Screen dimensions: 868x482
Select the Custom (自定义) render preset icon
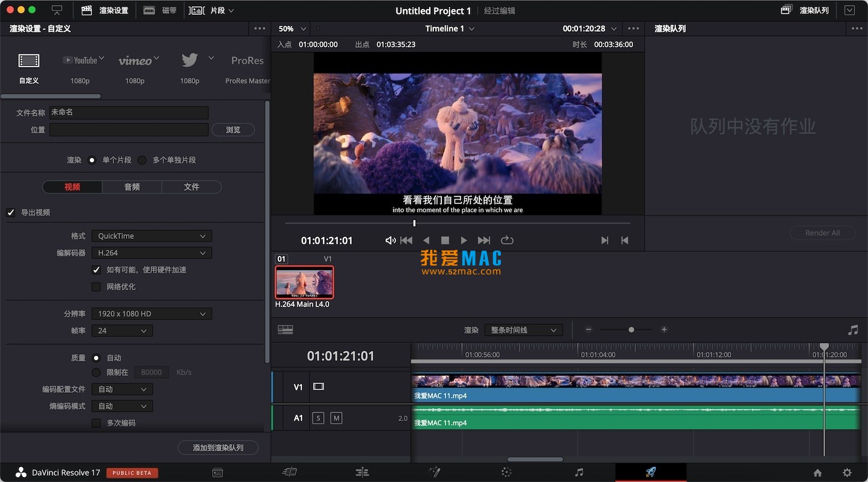[x=28, y=60]
